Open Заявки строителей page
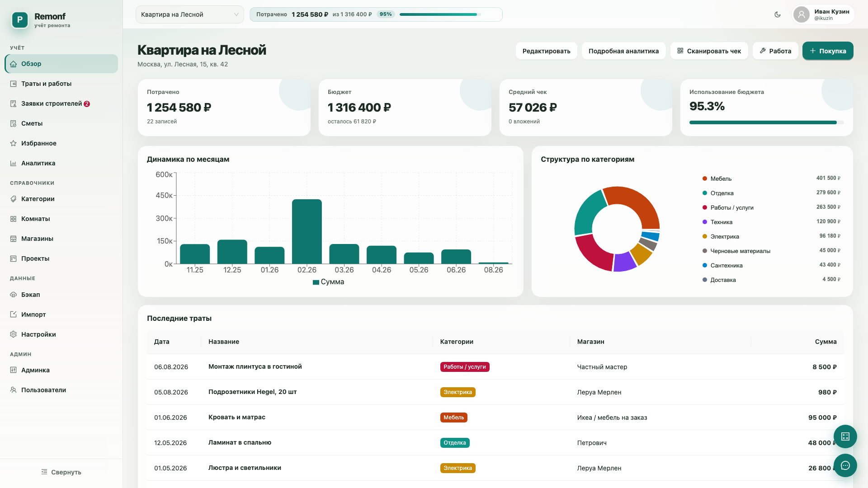868x488 pixels. coord(61,103)
